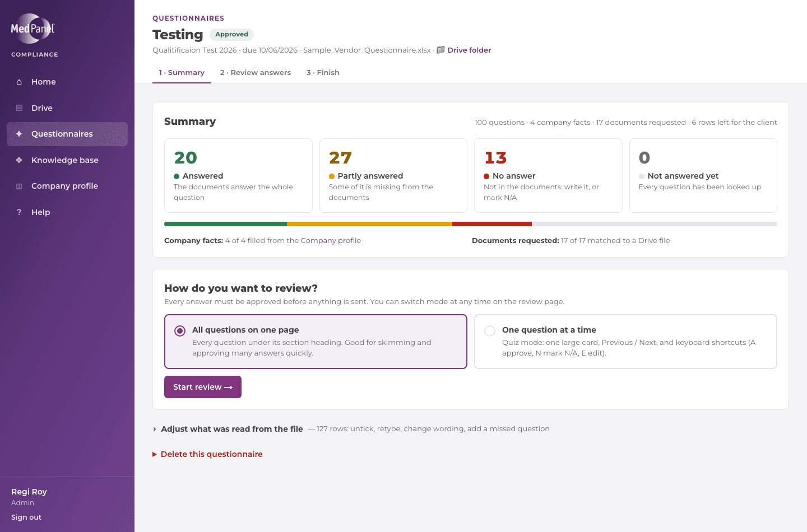Open Company profile in the sidebar
This screenshot has width=807, height=532.
point(67,186)
